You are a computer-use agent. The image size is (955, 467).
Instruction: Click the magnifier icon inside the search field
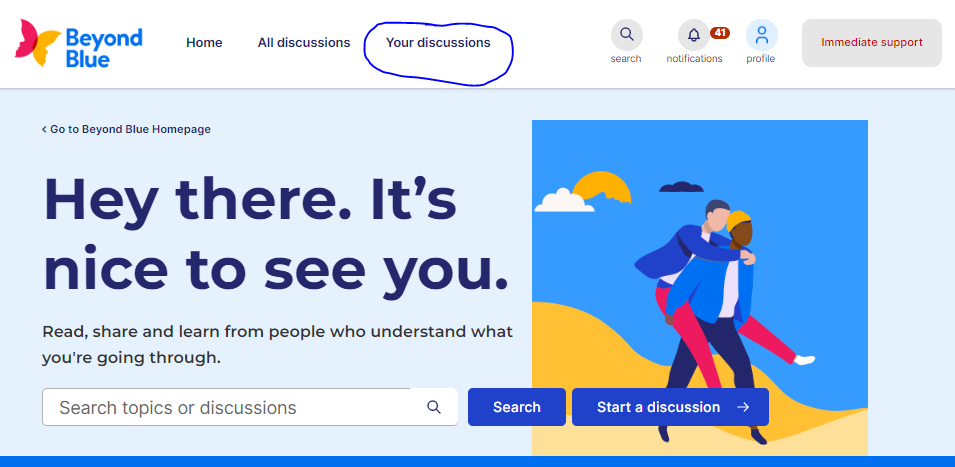point(434,407)
